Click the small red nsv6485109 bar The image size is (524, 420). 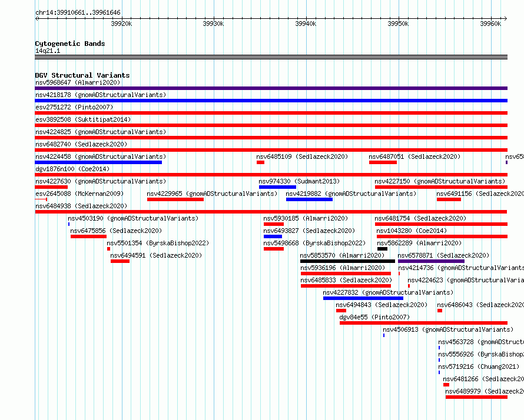pyautogui.click(x=260, y=162)
